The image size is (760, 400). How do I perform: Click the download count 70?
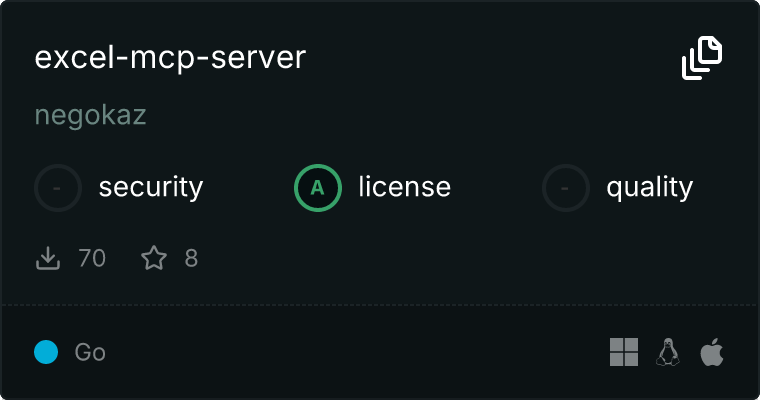92,259
